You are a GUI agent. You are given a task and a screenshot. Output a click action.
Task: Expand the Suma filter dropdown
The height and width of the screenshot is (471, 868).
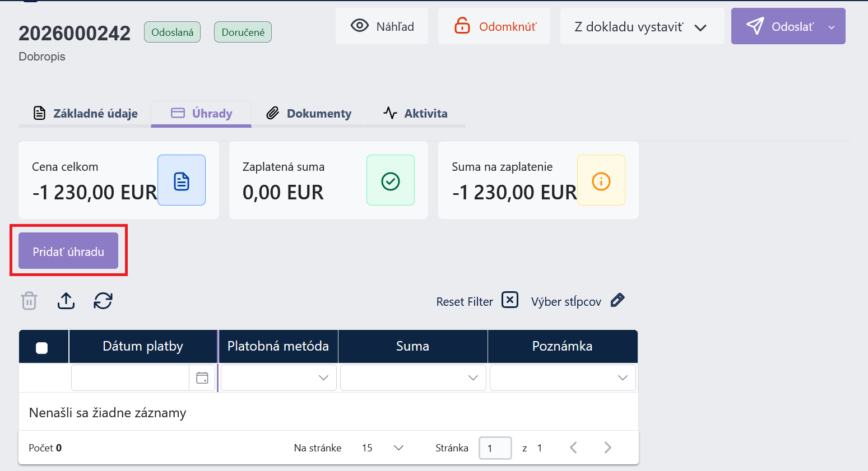(x=413, y=378)
